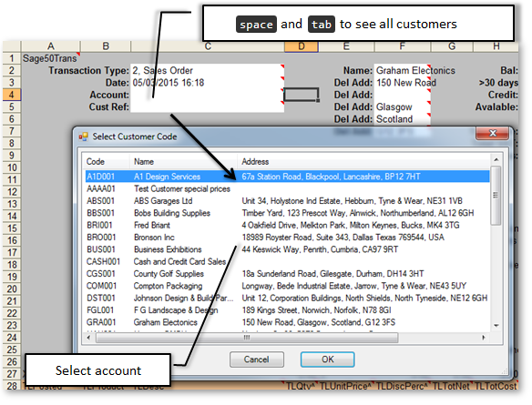Viewport: 532px width, 405px height.
Task: Click the Select Customer Code dialog icon
Action: [83, 137]
